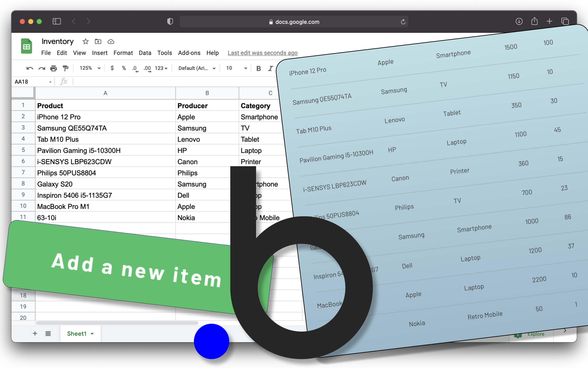Viewport: 588px width, 368px height.
Task: Toggle bold formatting
Action: point(258,68)
